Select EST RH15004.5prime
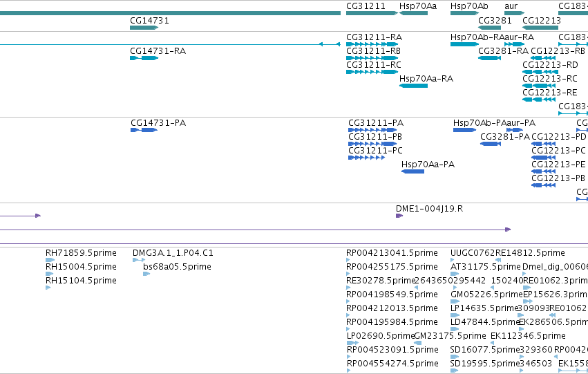 point(49,274)
